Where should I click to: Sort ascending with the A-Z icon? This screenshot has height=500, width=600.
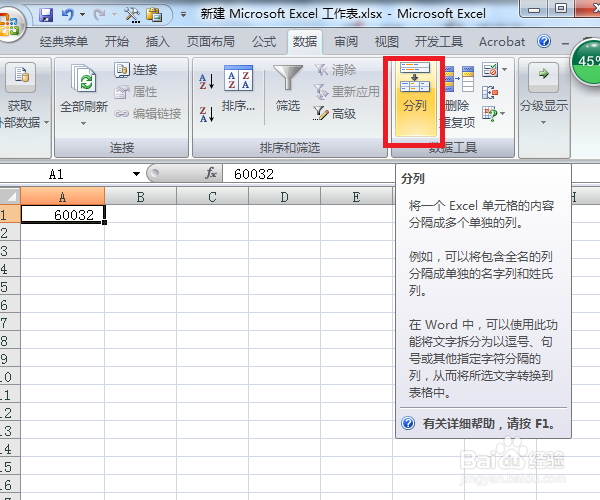[207, 81]
